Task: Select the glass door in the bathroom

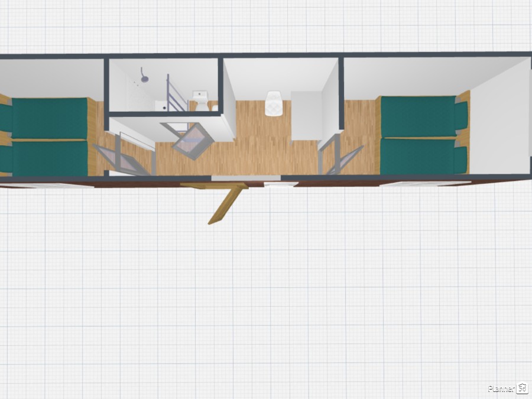Action: pos(172,93)
